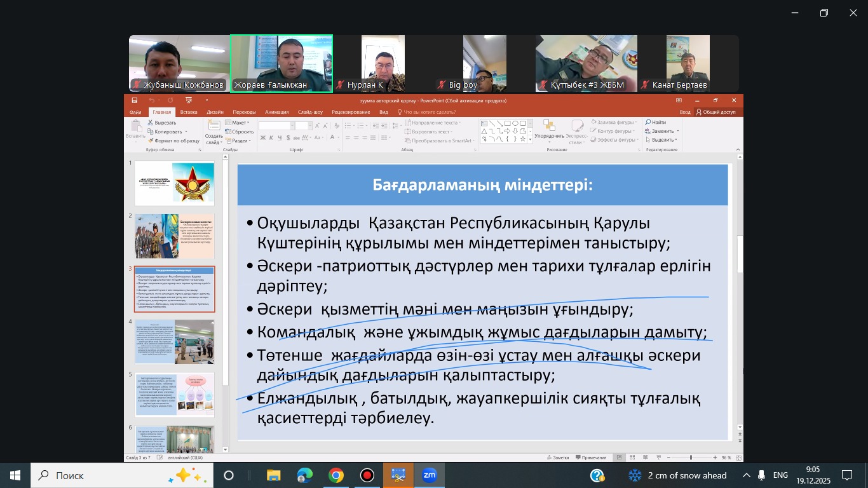Click the Вырезать scissors icon

pos(150,122)
